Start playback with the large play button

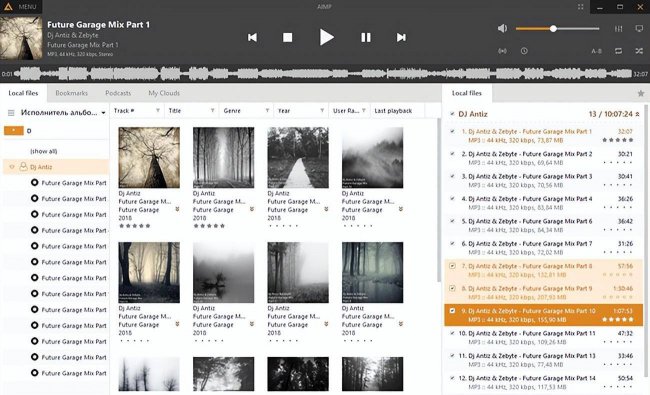click(x=326, y=37)
